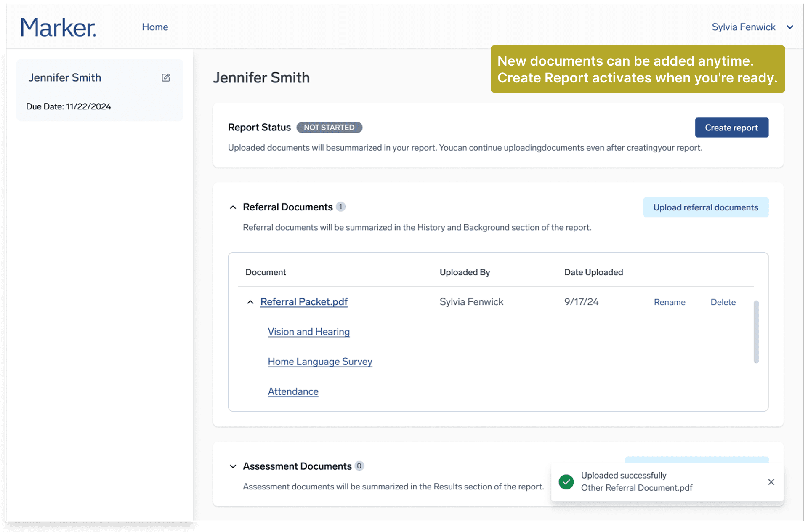The image size is (808, 532).
Task: Click the Marker logo
Action: 58,27
